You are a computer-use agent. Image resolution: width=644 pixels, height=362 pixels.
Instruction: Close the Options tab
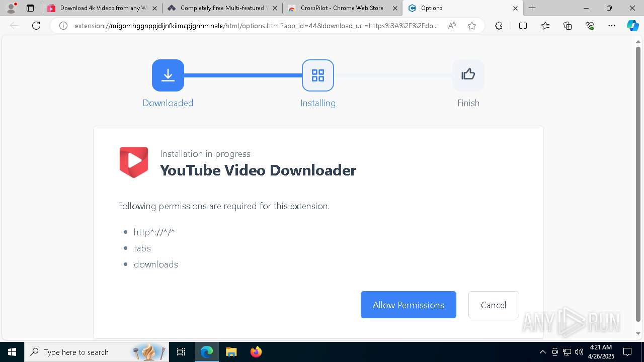[x=515, y=8]
